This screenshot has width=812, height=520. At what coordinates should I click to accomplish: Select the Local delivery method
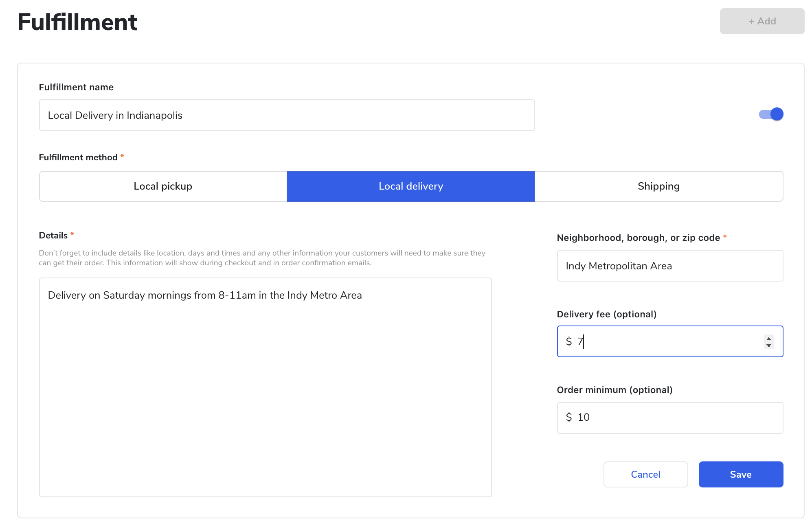coord(410,186)
